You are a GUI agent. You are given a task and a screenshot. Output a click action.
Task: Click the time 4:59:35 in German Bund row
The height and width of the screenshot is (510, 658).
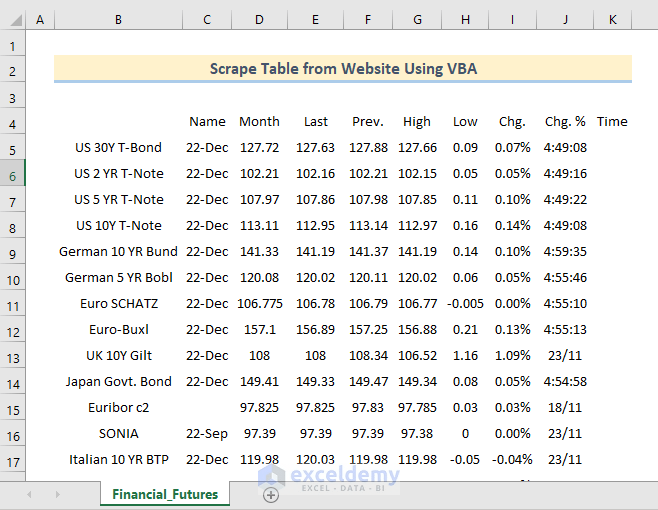(565, 251)
